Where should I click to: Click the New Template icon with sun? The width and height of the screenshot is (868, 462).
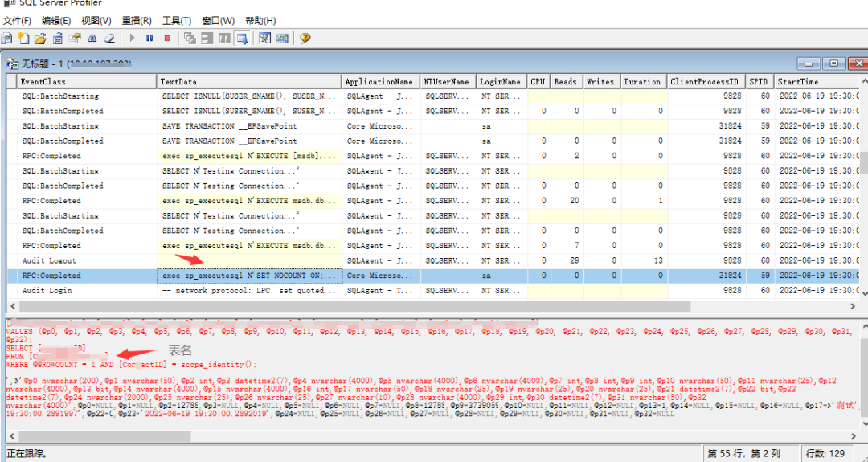coord(23,39)
